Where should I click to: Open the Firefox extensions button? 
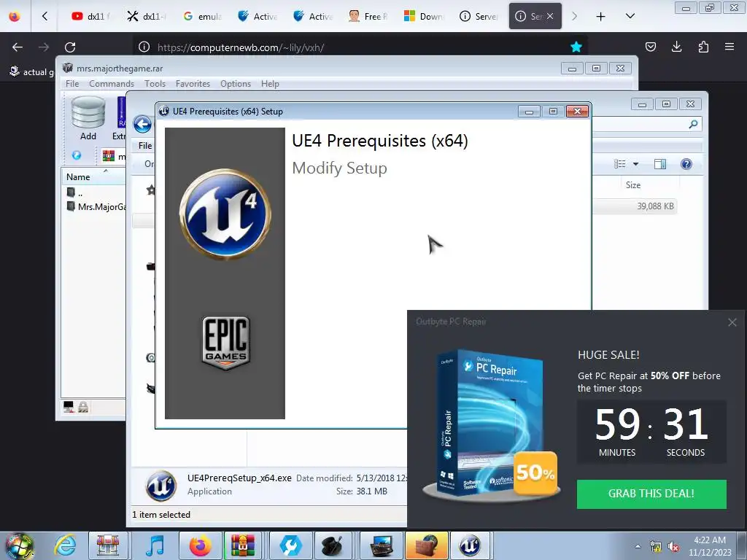703,47
